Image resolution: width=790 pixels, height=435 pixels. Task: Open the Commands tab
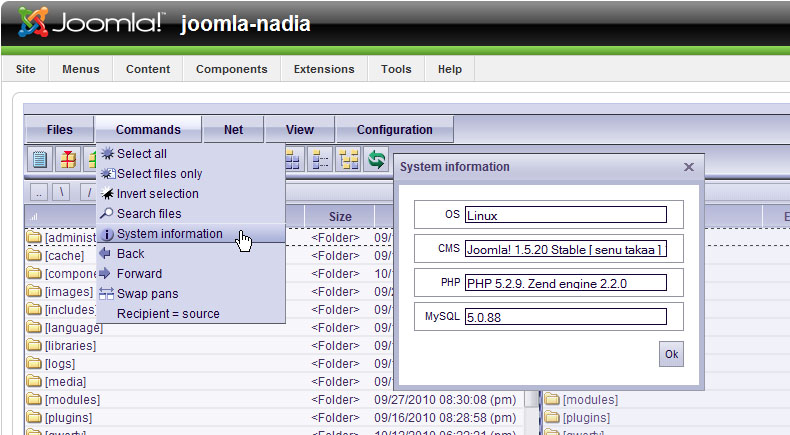click(148, 130)
